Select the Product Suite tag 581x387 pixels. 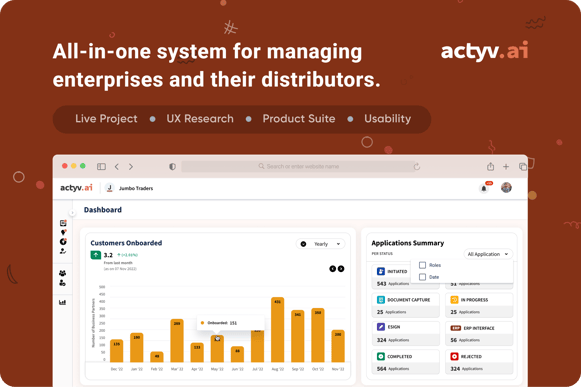click(299, 119)
